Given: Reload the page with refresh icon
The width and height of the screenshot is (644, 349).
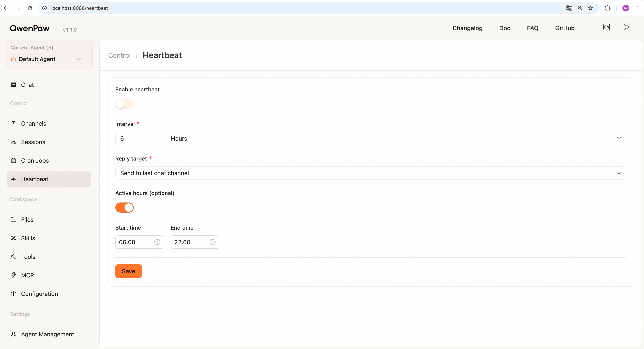Looking at the screenshot, I should [30, 8].
